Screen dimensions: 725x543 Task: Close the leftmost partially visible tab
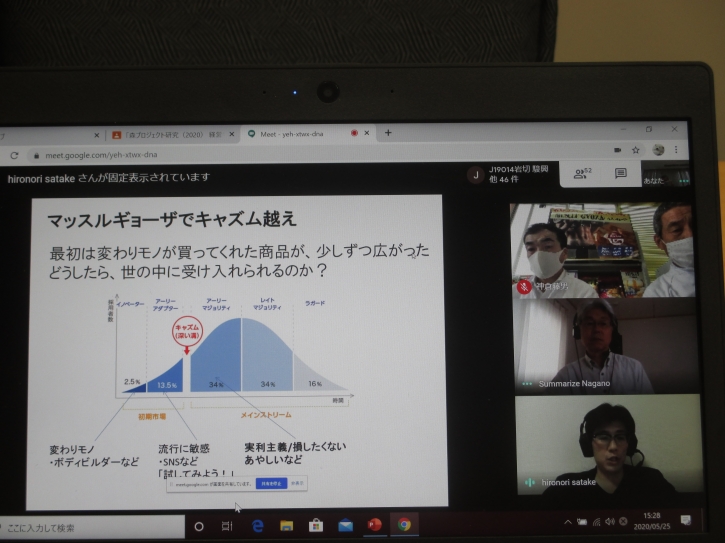[x=97, y=135]
